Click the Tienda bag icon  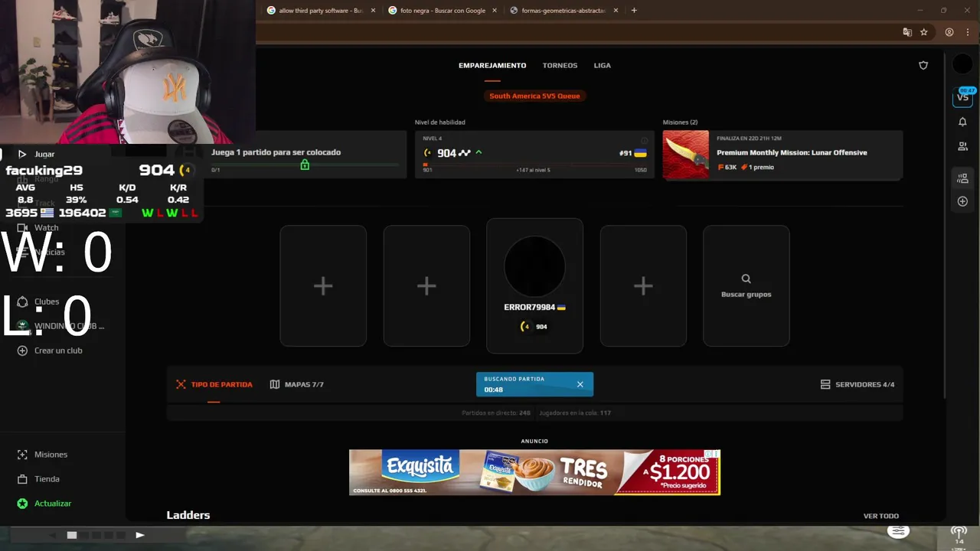click(x=22, y=479)
